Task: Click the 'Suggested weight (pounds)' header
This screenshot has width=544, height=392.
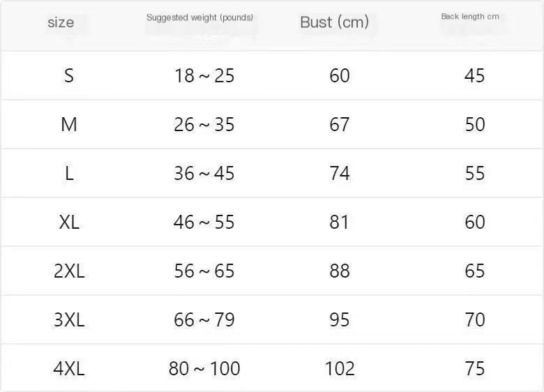Action: (199, 17)
